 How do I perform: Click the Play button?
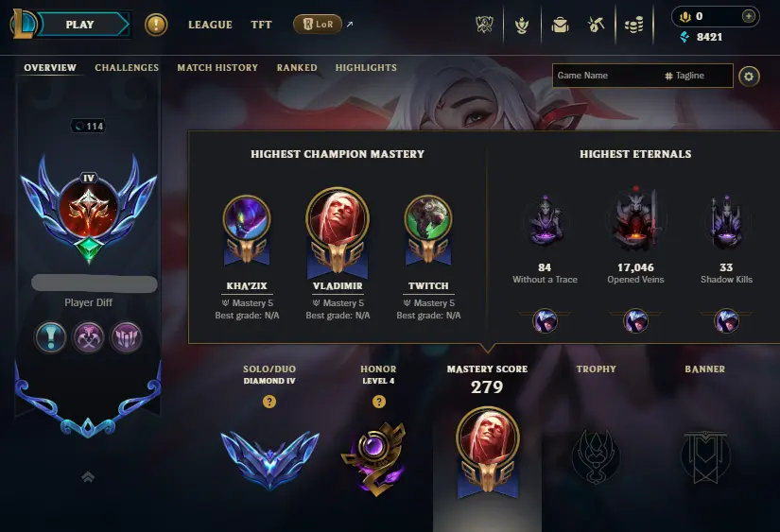coord(80,25)
